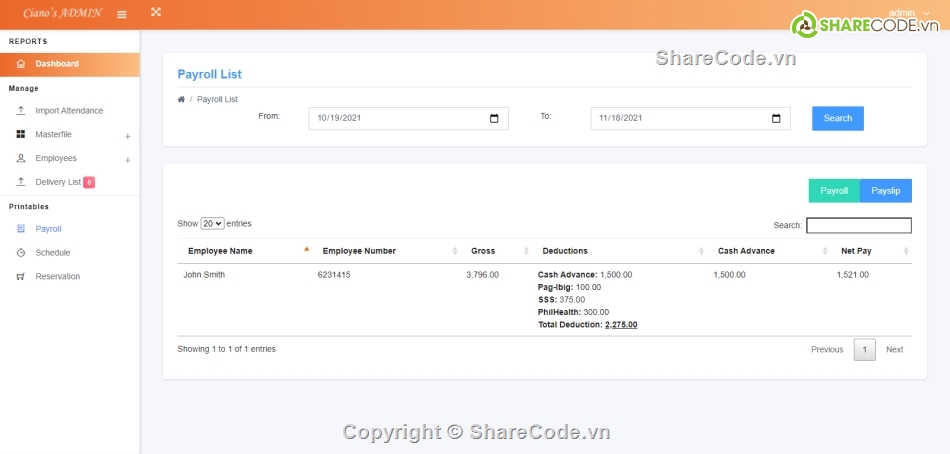The width and height of the screenshot is (950, 454).
Task: Click the Reservation cart icon
Action: click(21, 276)
